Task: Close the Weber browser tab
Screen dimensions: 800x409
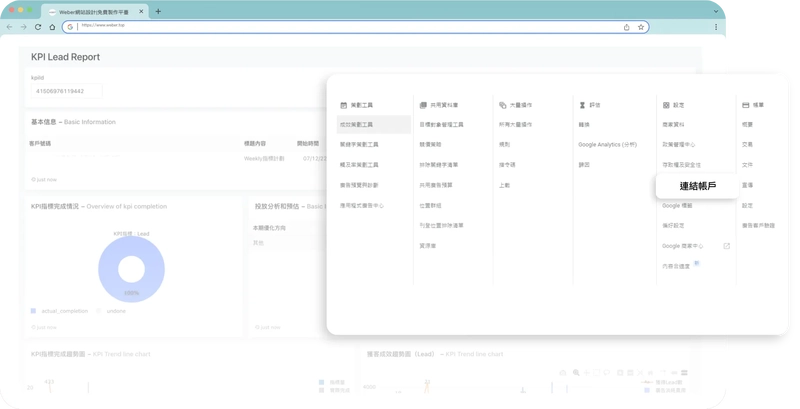Action: 141,11
